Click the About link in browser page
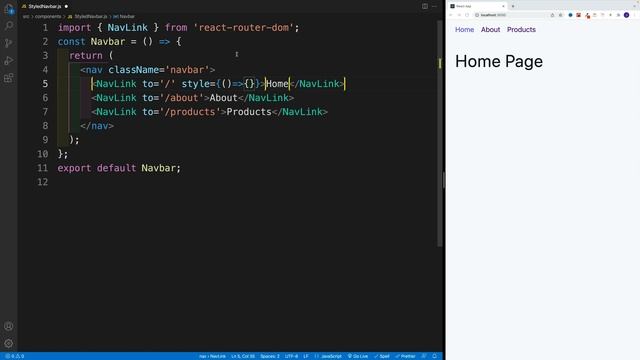640x360 pixels. click(x=490, y=30)
